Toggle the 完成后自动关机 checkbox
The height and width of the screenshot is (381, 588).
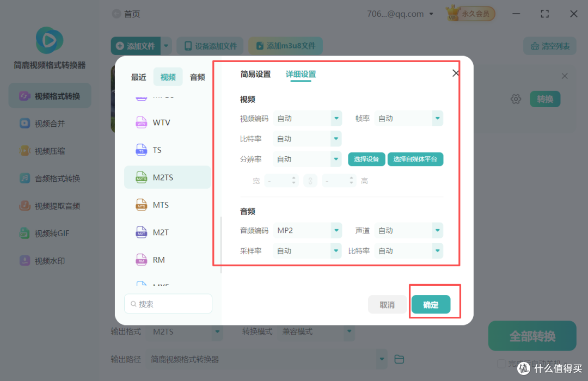coord(501,364)
